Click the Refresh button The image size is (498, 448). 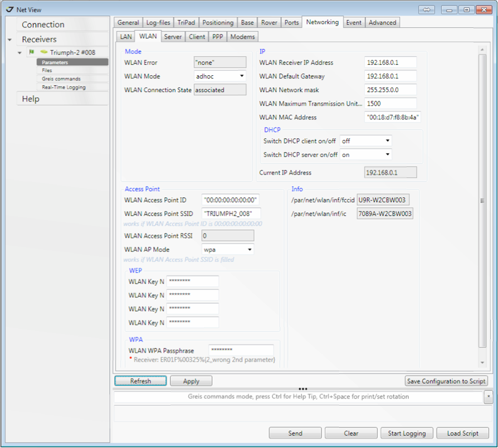140,381
